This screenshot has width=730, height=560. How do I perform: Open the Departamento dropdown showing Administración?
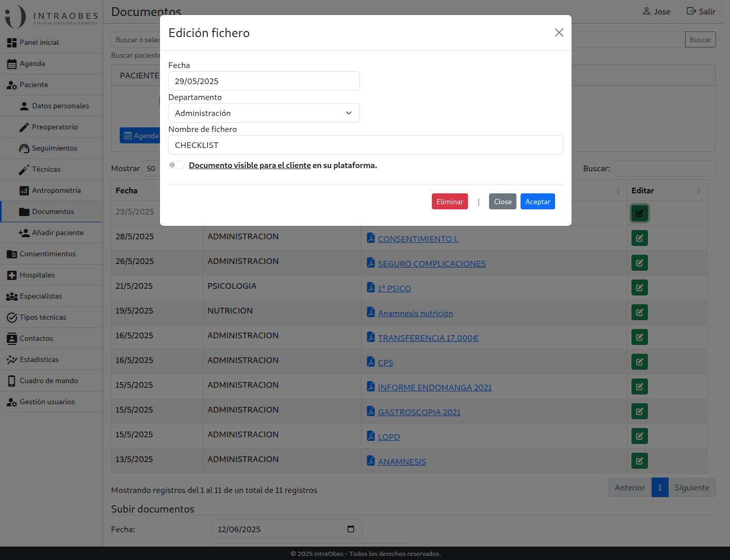tap(264, 113)
